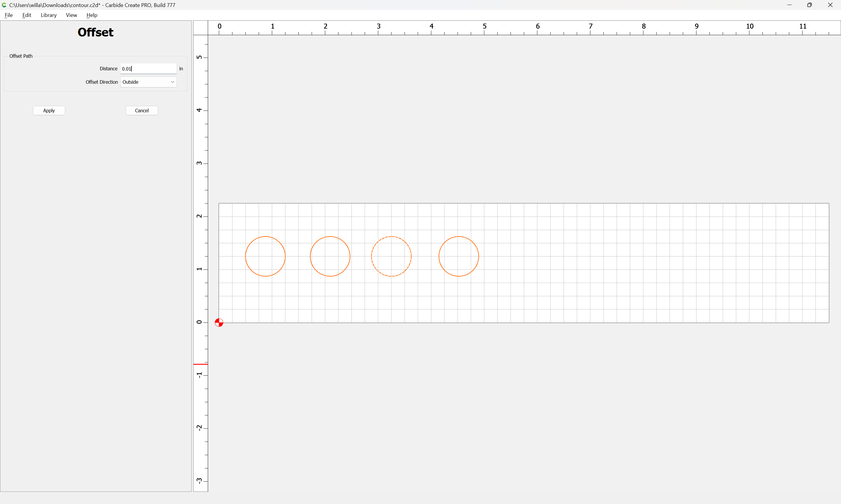
Task: Select the rightmost orange circle
Action: (x=458, y=256)
